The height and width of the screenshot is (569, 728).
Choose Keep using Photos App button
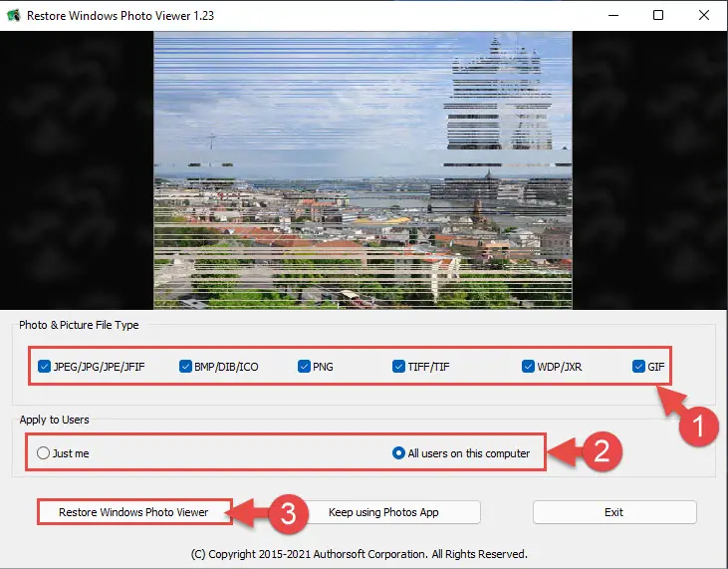pyautogui.click(x=383, y=512)
